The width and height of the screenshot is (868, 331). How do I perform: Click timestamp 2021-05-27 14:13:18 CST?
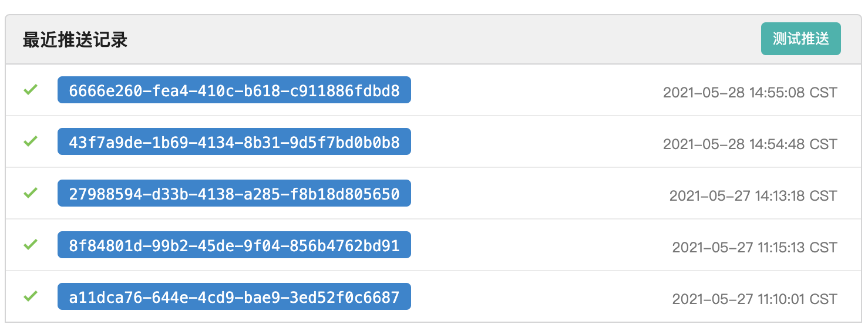[753, 195]
